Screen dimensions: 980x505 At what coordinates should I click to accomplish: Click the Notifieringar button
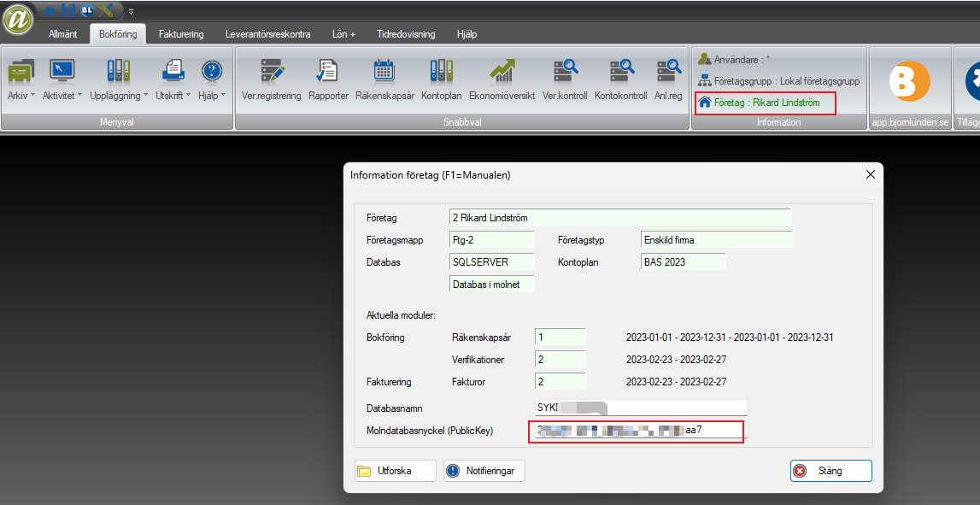pyautogui.click(x=484, y=472)
